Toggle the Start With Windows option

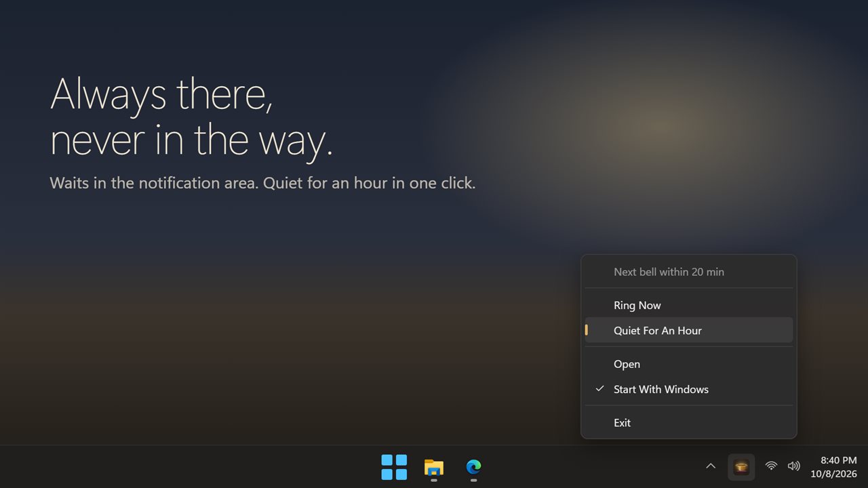(x=689, y=389)
